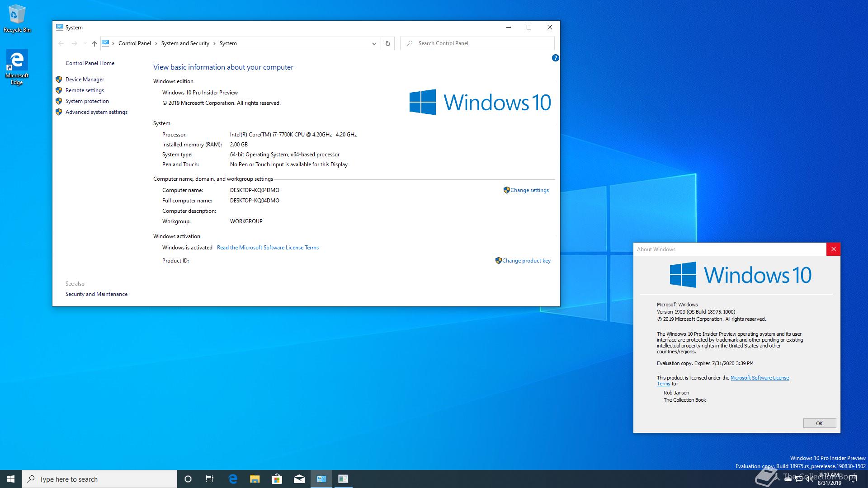Viewport: 868px width, 488px height.
Task: Go up one level in Control Panel
Action: tap(94, 43)
